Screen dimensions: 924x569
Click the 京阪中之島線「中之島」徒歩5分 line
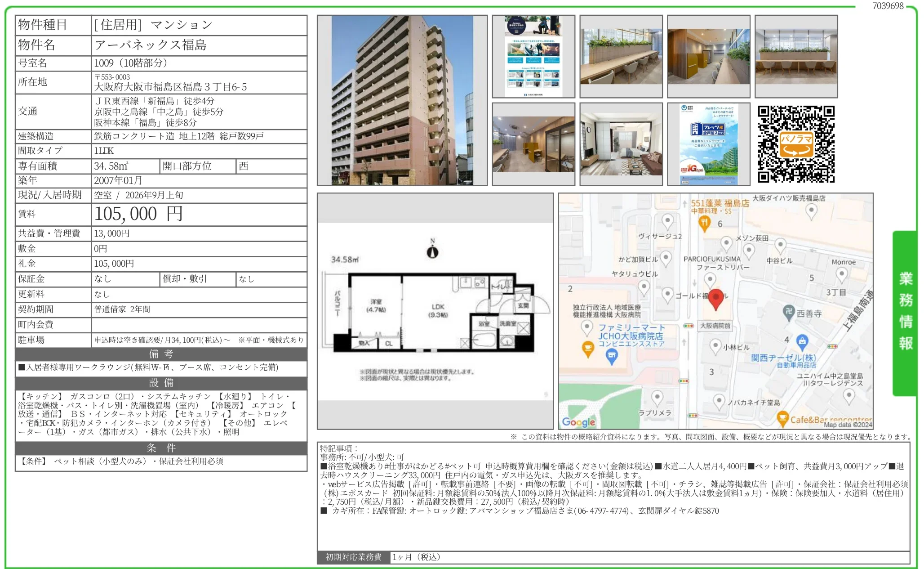159,112
